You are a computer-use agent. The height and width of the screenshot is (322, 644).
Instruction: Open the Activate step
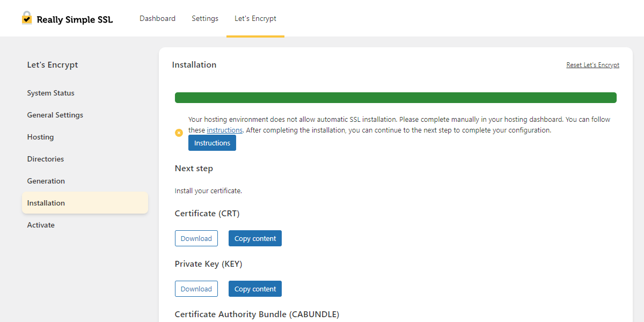85,225
